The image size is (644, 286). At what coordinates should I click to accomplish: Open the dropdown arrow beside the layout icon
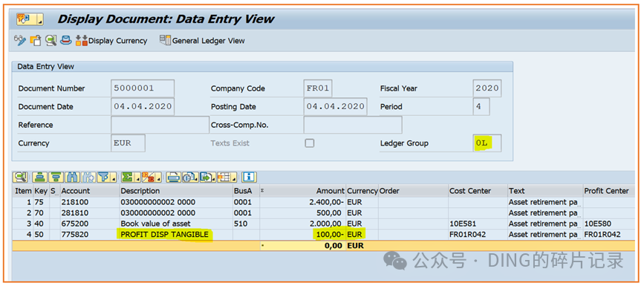234,177
